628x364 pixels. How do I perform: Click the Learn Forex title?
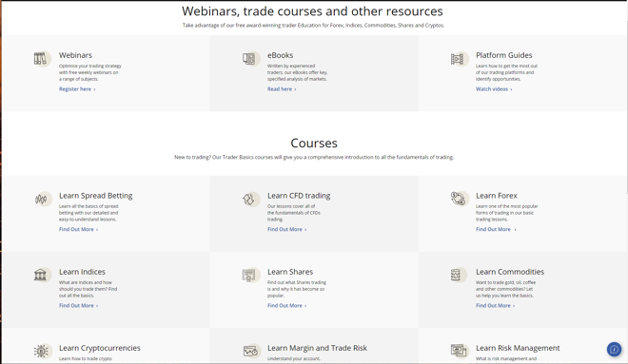click(x=497, y=196)
